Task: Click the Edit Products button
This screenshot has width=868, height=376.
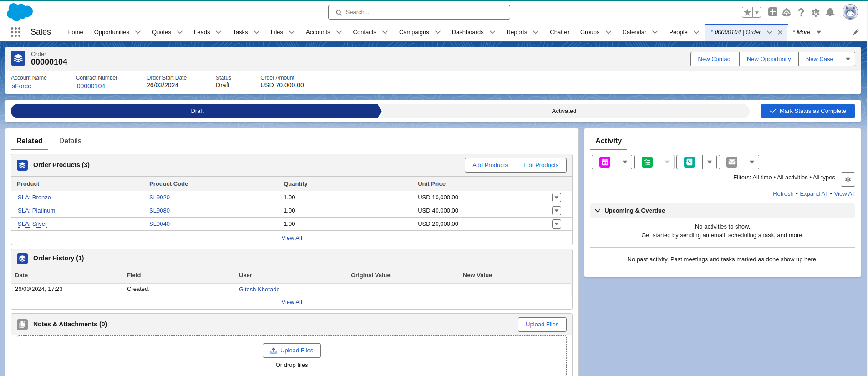Action: 541,165
